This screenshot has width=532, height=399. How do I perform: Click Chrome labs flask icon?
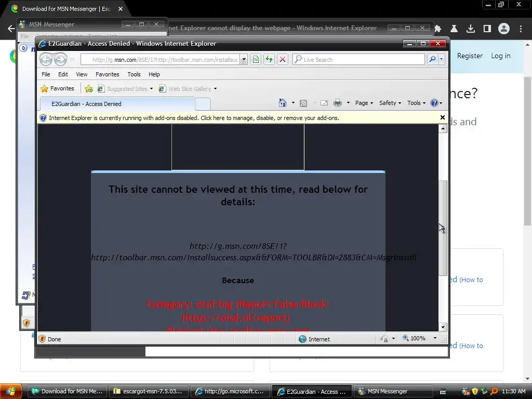454,29
